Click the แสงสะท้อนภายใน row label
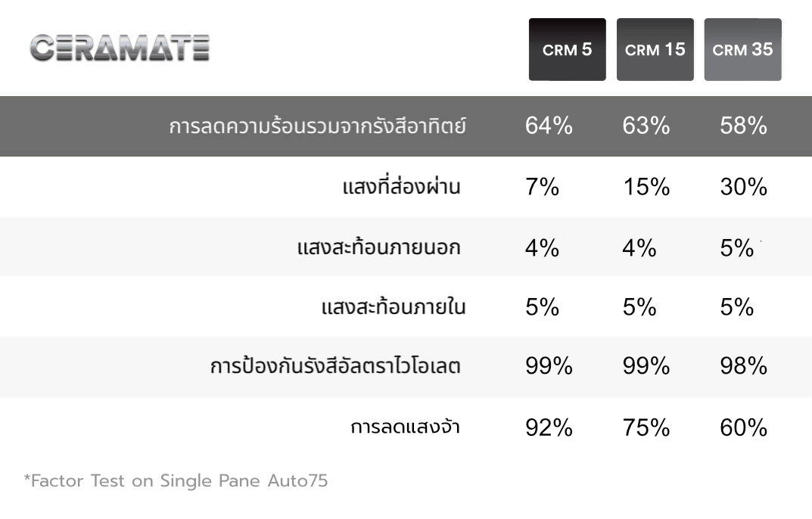Screen dimensions: 812x519 point(393,307)
